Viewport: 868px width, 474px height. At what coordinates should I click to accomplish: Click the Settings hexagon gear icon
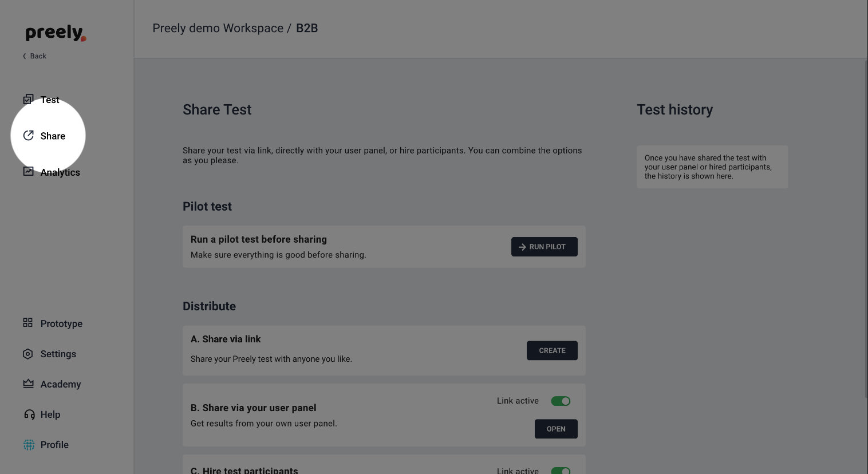click(x=28, y=354)
